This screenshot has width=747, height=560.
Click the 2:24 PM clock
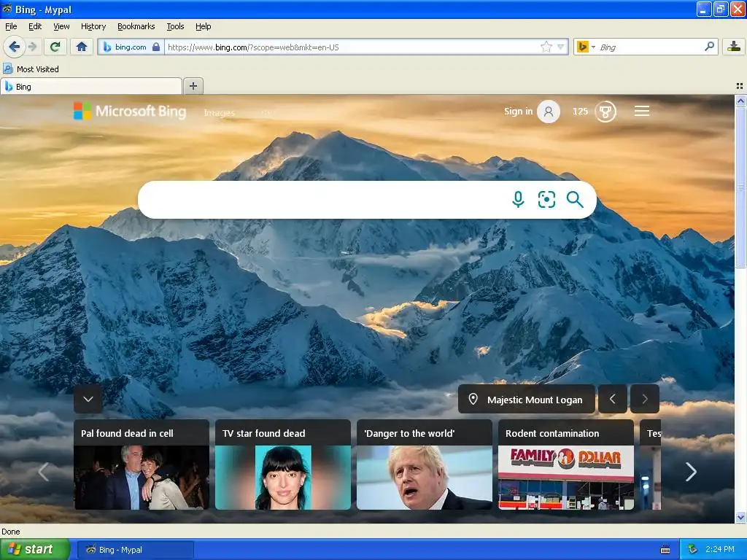click(x=719, y=550)
